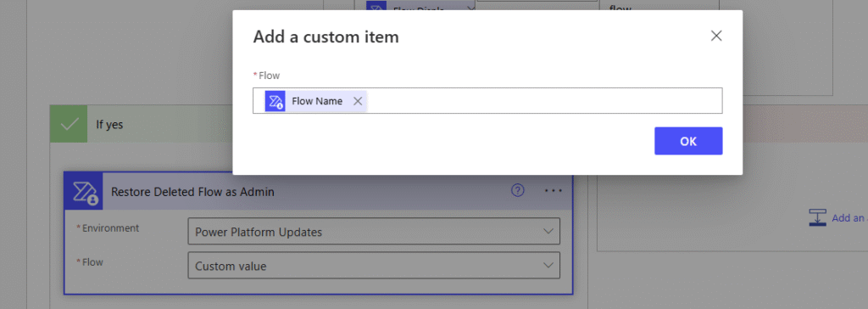Remove the Flow Name token
Screen dimensions: 868x309
click(358, 101)
